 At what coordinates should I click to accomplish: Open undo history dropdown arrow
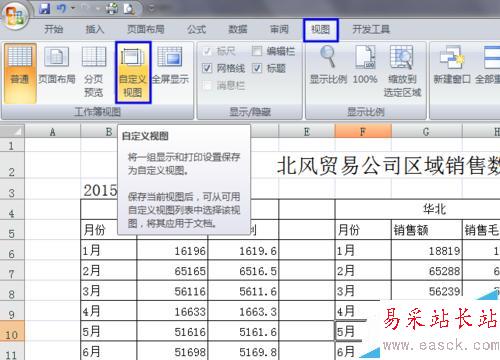click(73, 9)
